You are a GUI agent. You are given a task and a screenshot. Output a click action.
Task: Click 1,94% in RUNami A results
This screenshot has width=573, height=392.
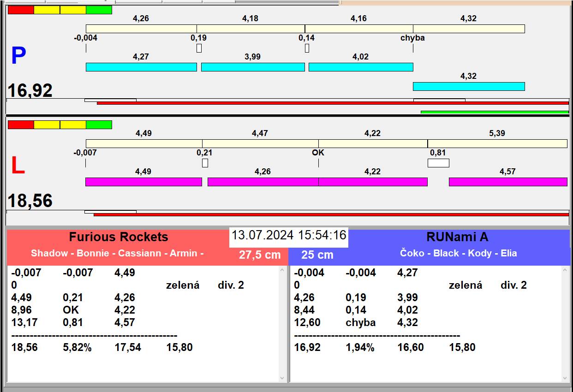360,347
